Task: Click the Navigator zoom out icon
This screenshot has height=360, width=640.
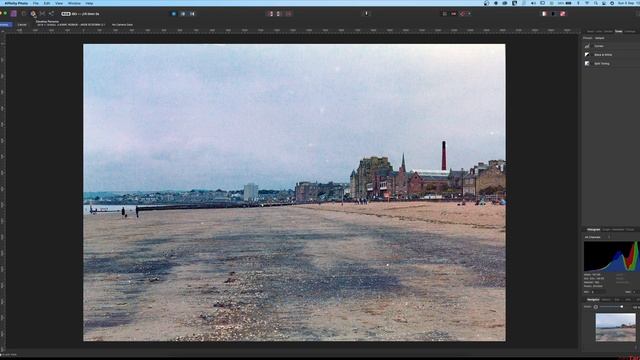Action: [596, 307]
